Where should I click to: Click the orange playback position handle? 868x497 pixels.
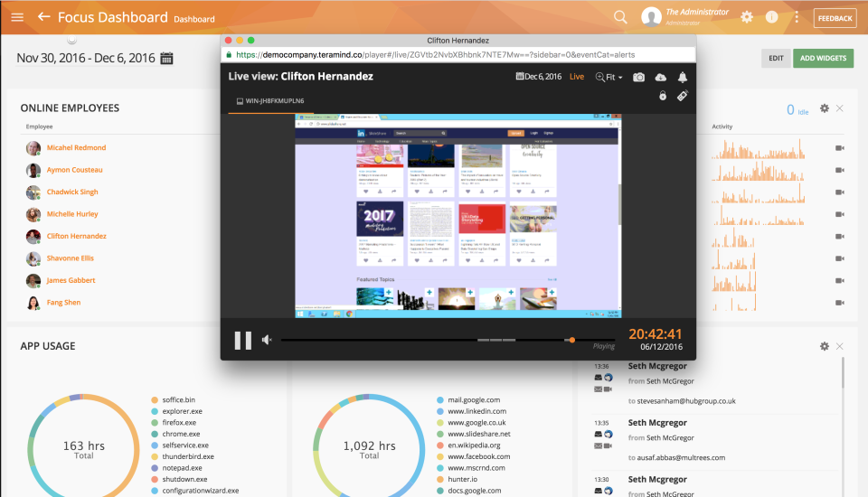[572, 340]
